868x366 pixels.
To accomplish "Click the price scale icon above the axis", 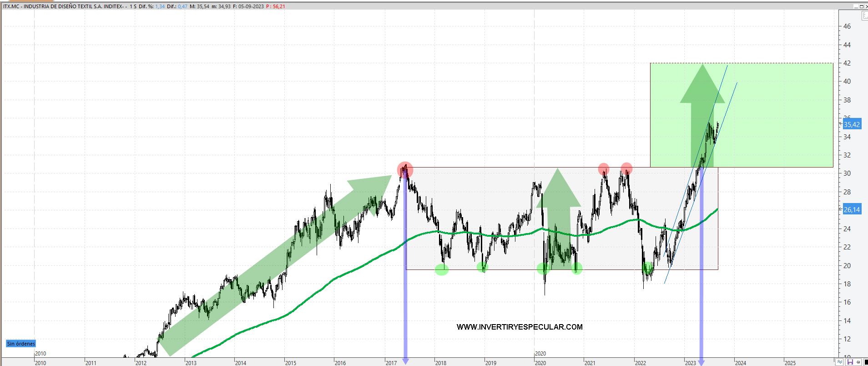I will 865,16.
